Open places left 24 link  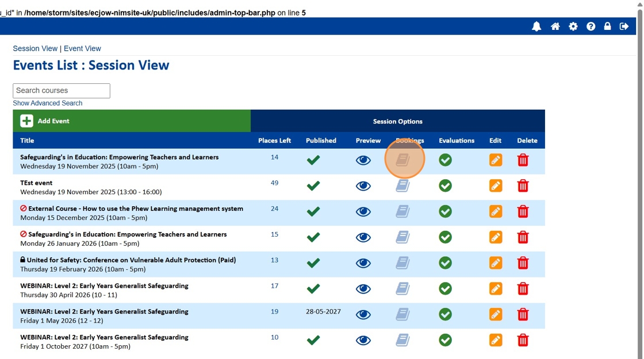pos(274,209)
